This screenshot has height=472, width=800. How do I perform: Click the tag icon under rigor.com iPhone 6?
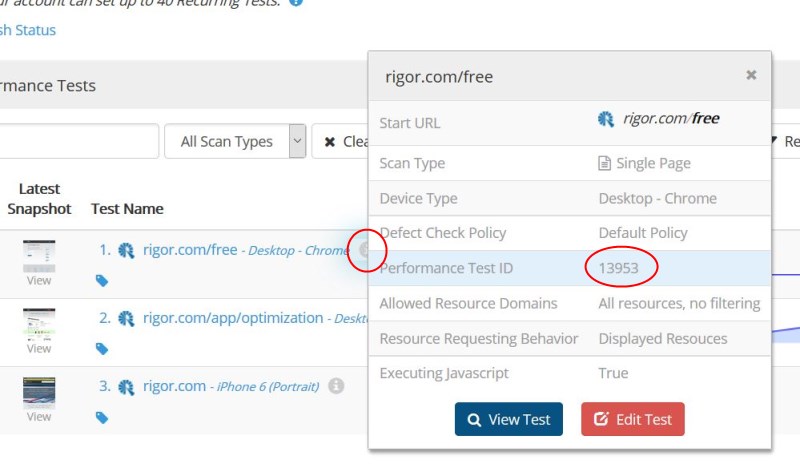click(102, 417)
